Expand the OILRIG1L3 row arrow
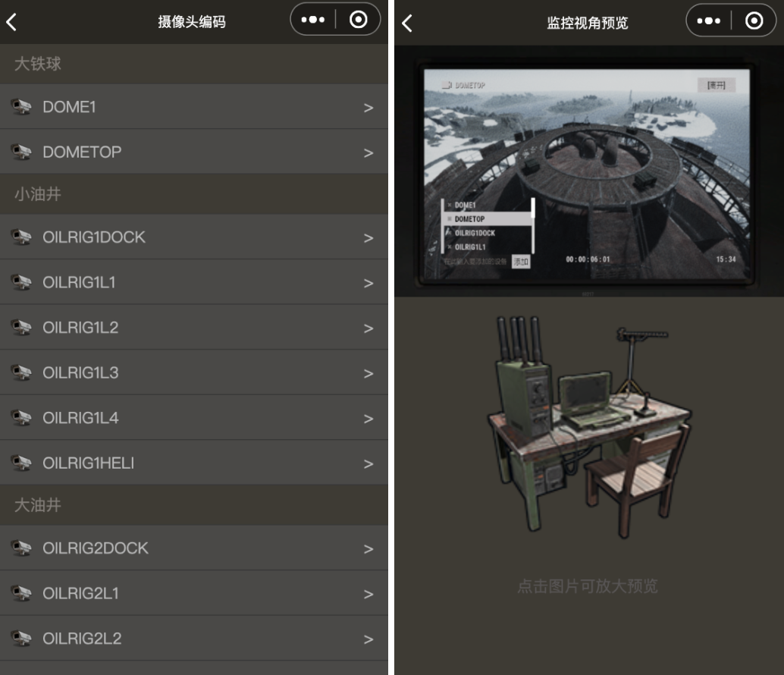The width and height of the screenshot is (784, 675). [x=368, y=374]
